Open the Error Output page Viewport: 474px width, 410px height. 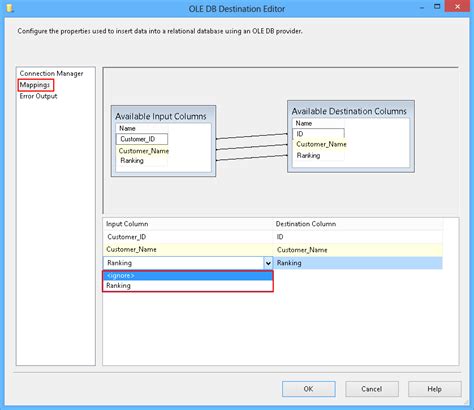coord(38,96)
